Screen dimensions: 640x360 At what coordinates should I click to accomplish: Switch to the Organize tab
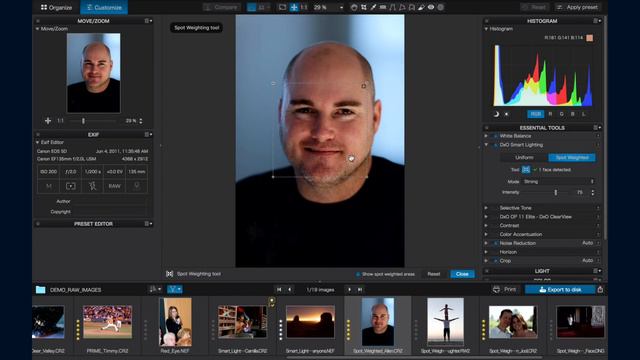point(56,7)
